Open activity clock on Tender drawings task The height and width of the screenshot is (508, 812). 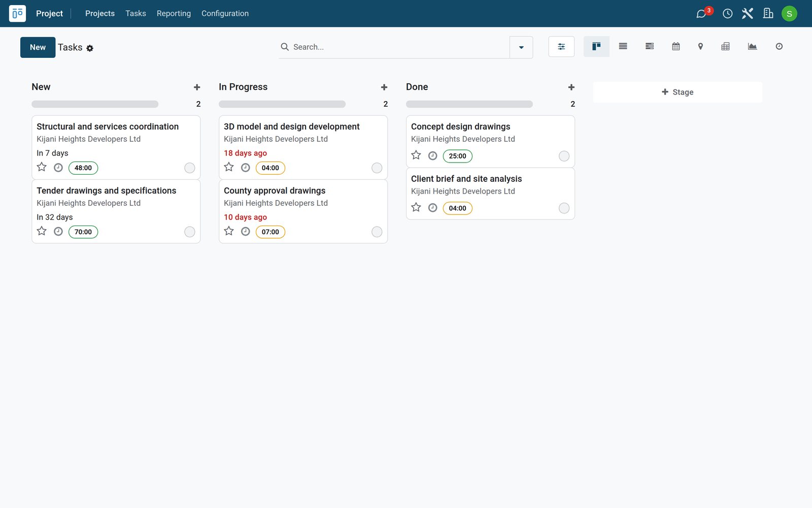pos(58,232)
